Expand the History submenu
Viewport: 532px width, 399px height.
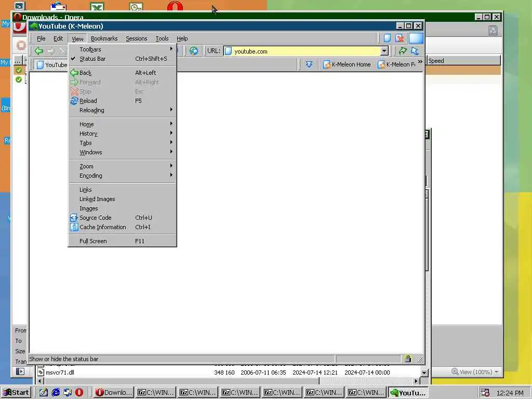click(123, 134)
